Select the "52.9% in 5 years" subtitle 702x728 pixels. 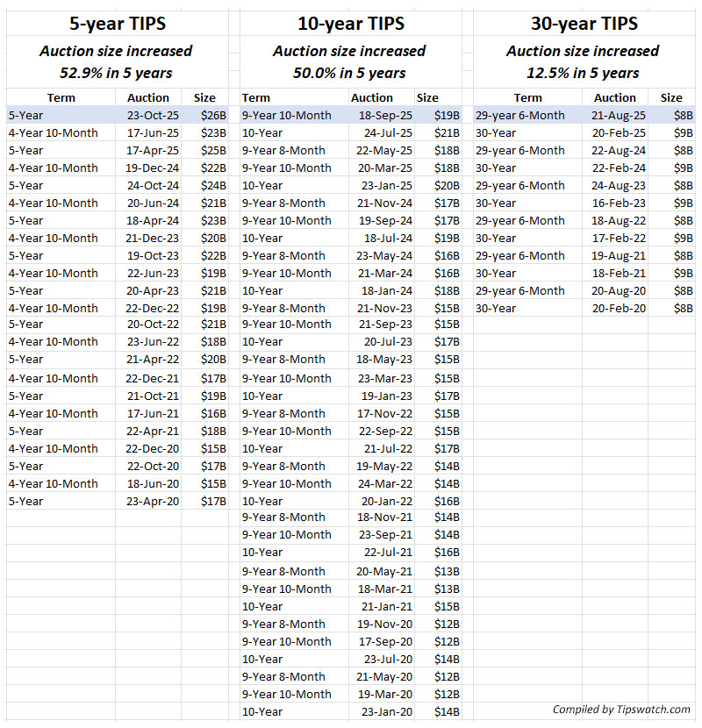118,73
